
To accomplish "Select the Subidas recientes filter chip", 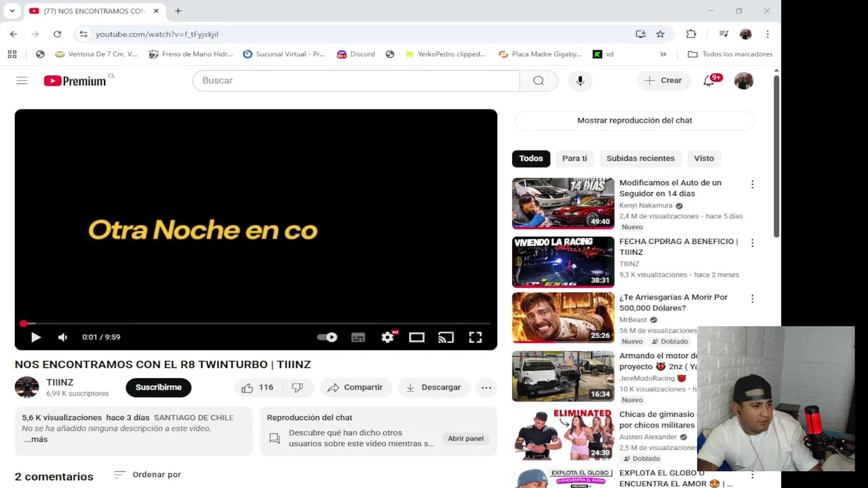I will [640, 159].
